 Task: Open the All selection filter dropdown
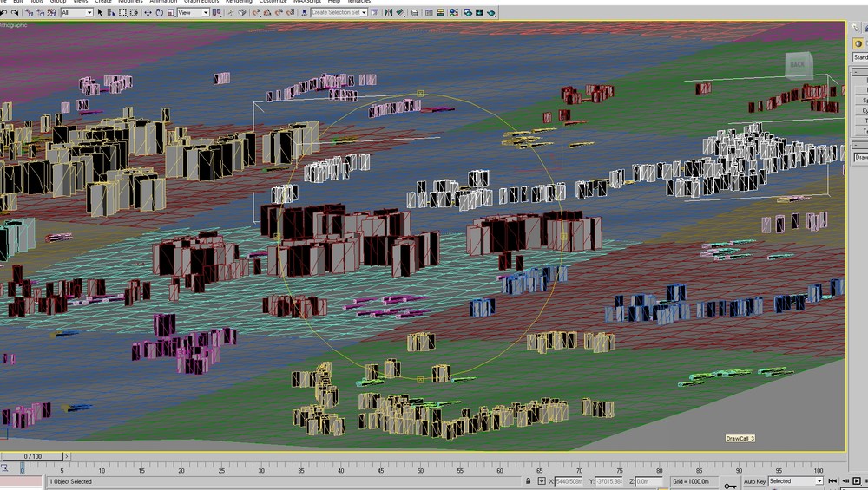(x=76, y=13)
